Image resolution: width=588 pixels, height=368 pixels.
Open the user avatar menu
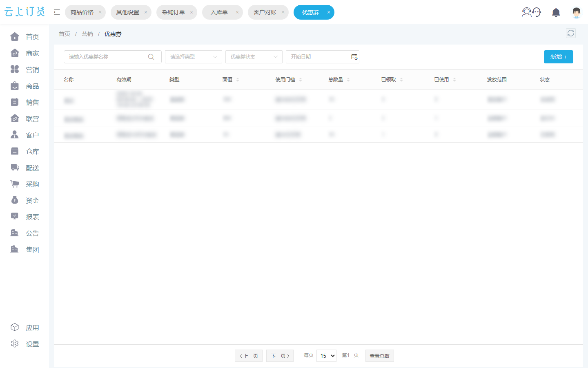coord(577,12)
